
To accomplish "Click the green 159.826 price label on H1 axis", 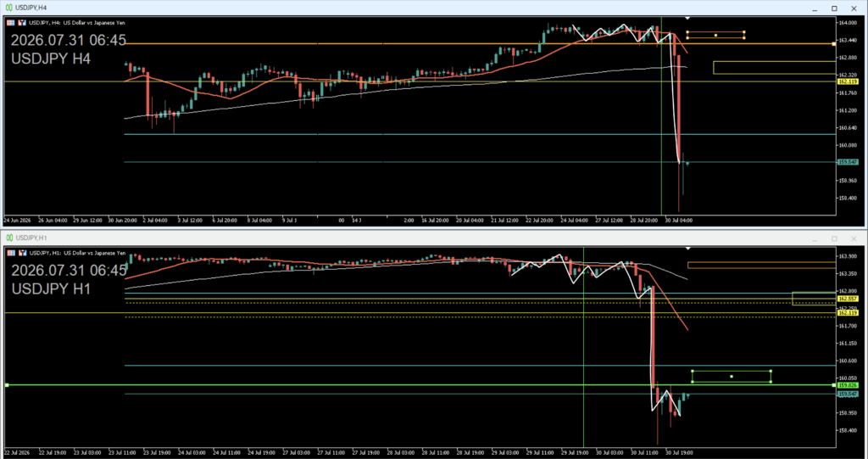I will coord(848,384).
